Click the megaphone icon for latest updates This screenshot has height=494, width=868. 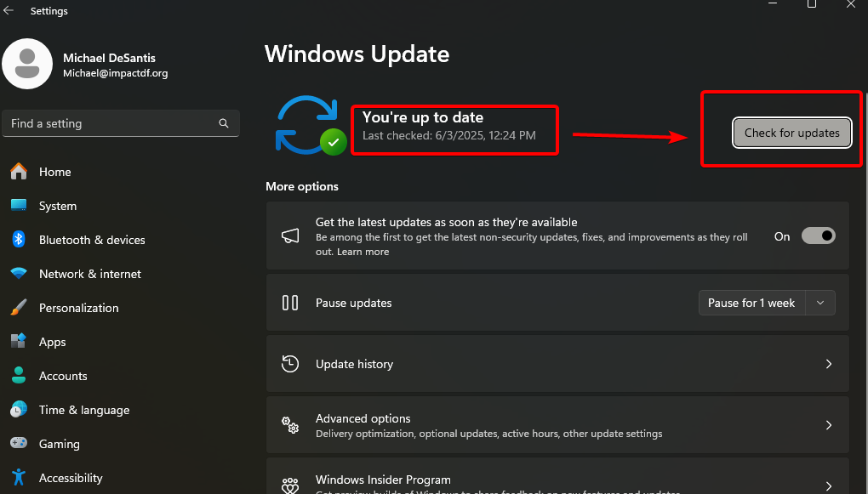click(290, 236)
